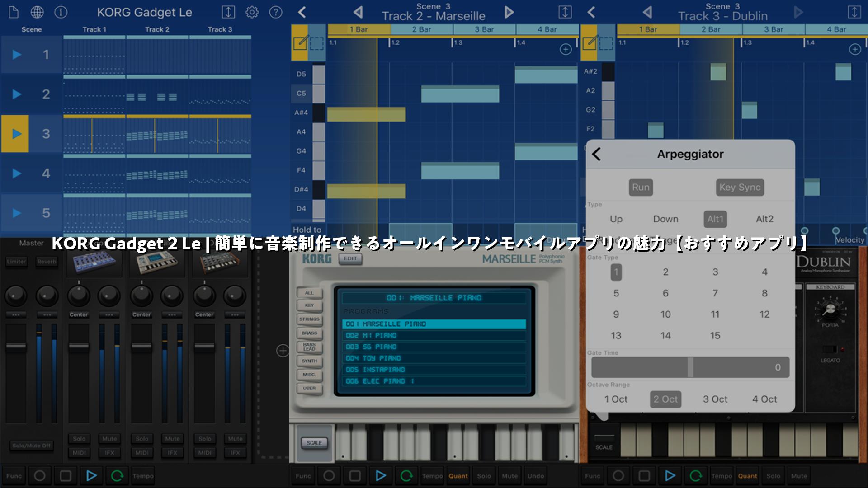Add bar with plus icon in Dublin editor
This screenshot has width=868, height=488.
855,49
